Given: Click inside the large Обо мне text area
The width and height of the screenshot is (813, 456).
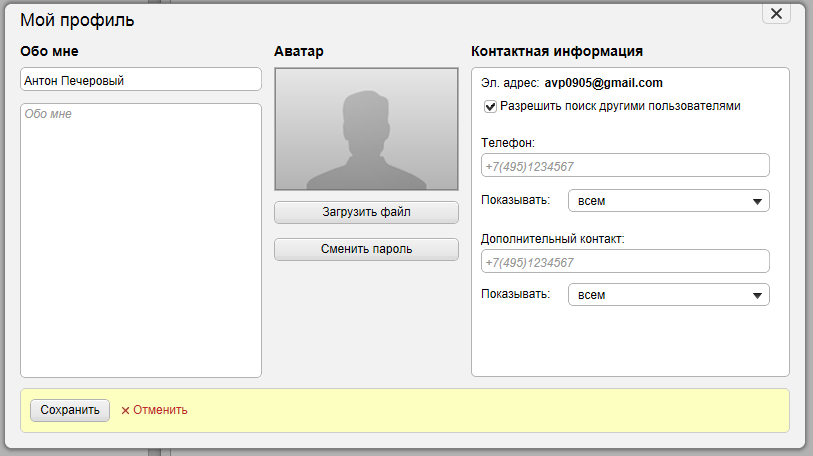Looking at the screenshot, I should [140, 240].
